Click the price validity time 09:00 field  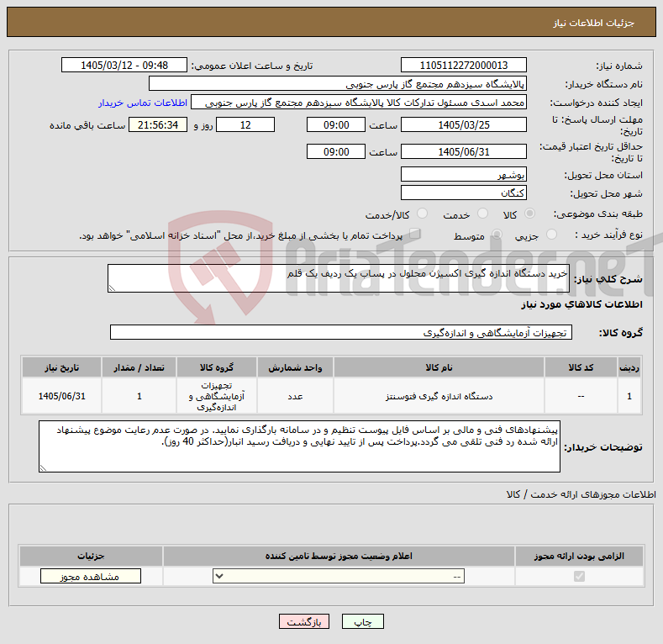pos(336,151)
